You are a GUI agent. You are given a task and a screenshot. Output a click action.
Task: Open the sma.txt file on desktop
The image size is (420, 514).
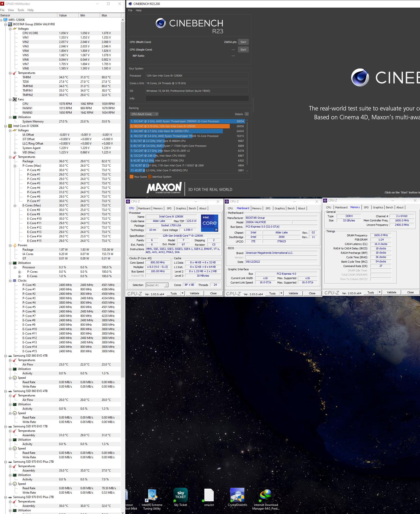click(x=209, y=497)
